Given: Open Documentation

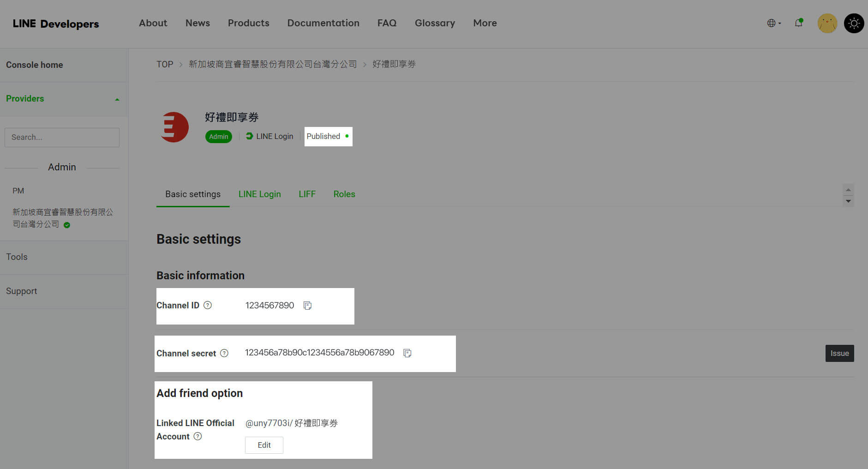Looking at the screenshot, I should pos(323,23).
